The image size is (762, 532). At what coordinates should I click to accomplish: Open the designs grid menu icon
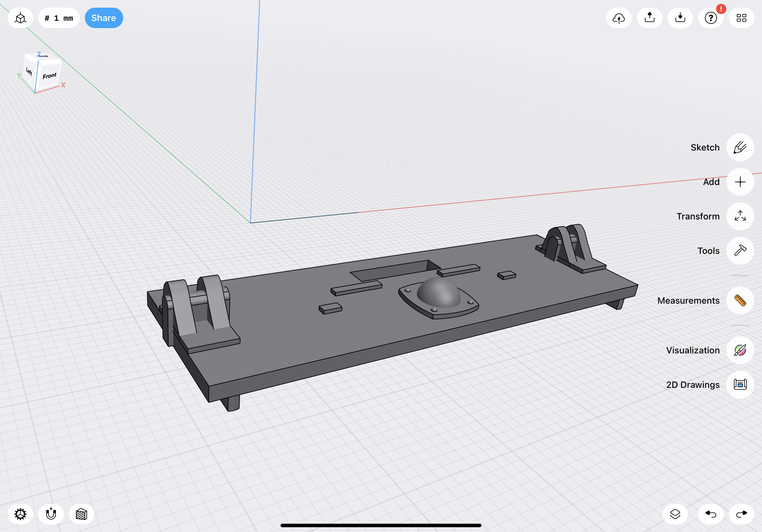click(742, 18)
